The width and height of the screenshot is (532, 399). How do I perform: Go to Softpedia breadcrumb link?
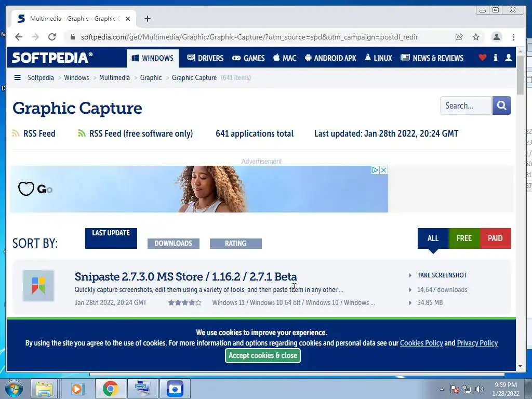pos(41,78)
